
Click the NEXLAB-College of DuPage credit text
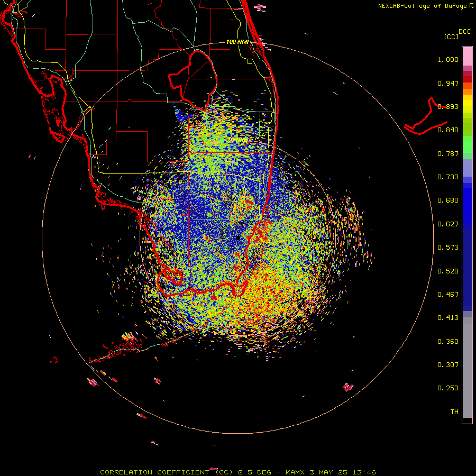tap(423, 6)
